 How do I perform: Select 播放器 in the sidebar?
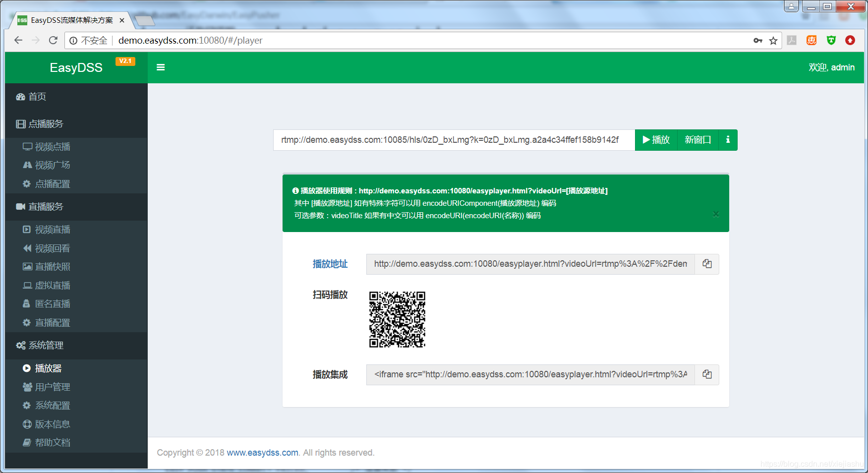click(76, 368)
